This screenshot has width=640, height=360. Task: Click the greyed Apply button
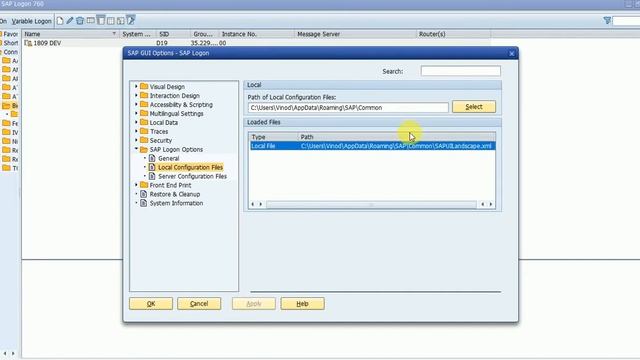tap(254, 304)
